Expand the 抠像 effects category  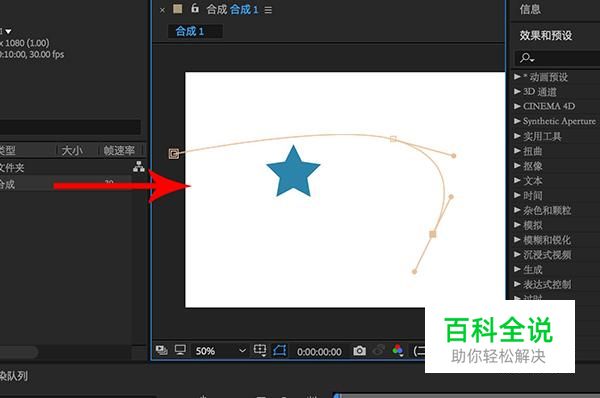pos(517,165)
